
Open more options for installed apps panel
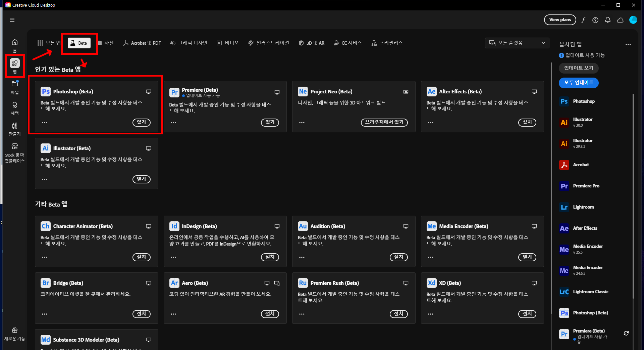coord(628,44)
